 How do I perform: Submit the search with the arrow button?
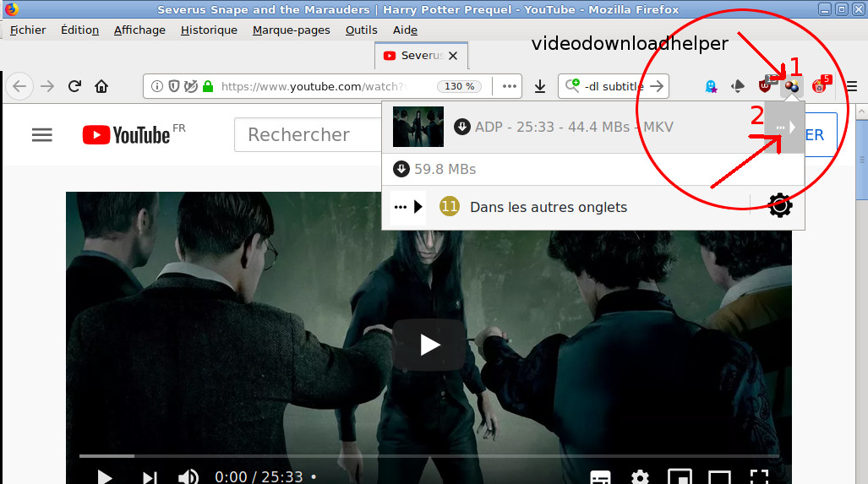[657, 86]
